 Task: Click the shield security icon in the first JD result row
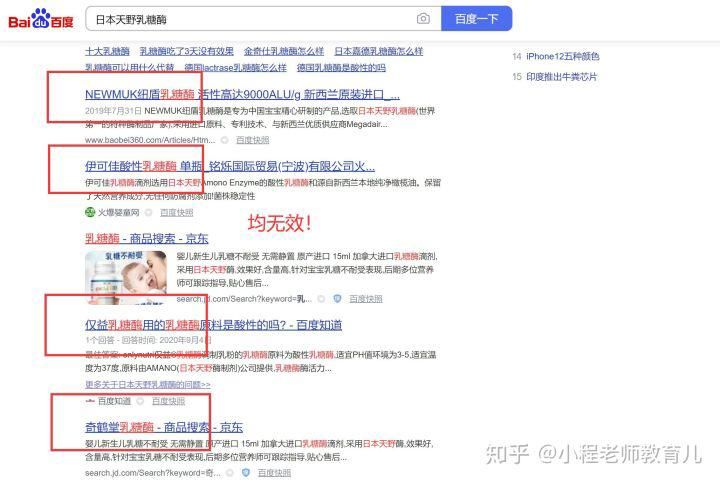pyautogui.click(x=338, y=299)
